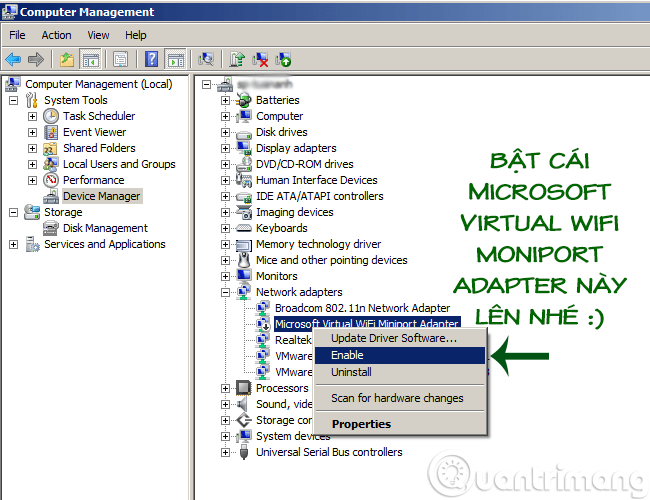Viewport: 650px width, 500px height.
Task: Click the Batteries category icon
Action: [244, 100]
